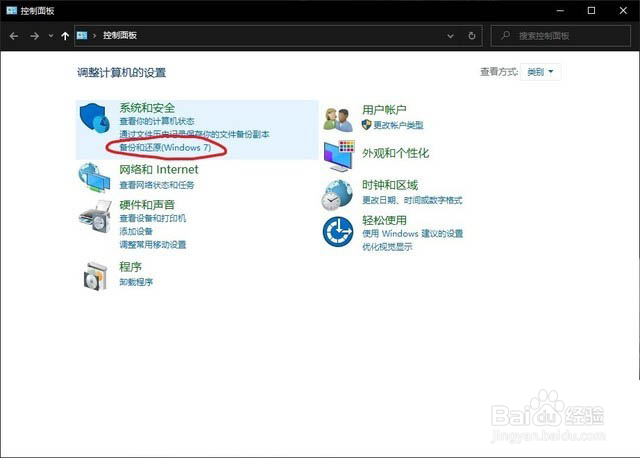Open 硬件和声音 category
This screenshot has width=640, height=458.
pyautogui.click(x=147, y=205)
